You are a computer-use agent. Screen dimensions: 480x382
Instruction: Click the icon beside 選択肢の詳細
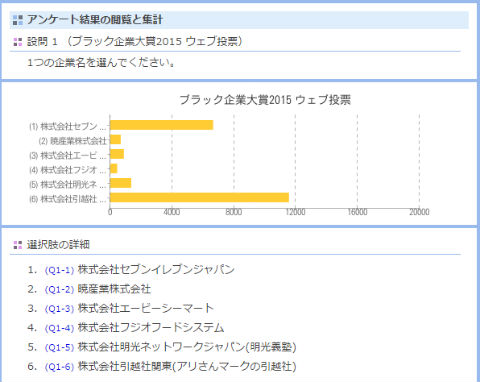[18, 245]
